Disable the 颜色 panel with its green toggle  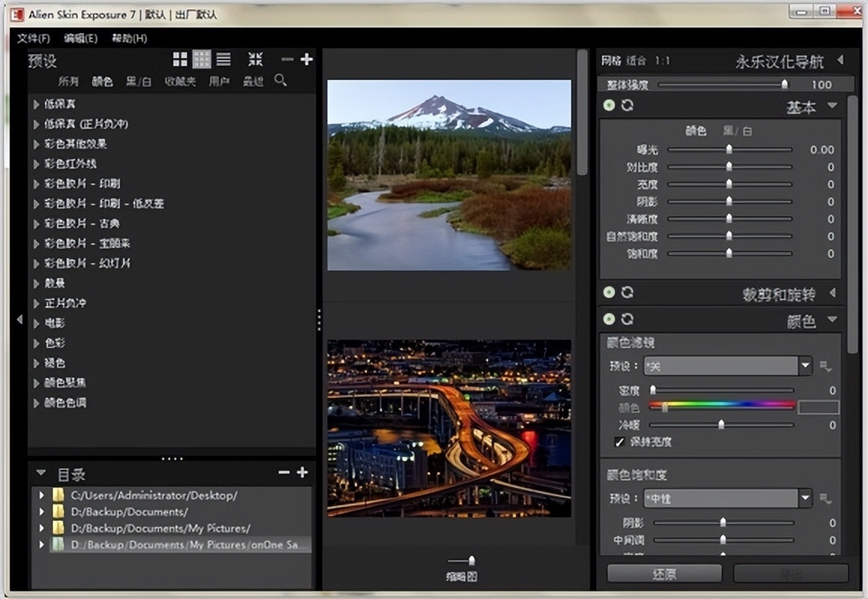pos(609,320)
